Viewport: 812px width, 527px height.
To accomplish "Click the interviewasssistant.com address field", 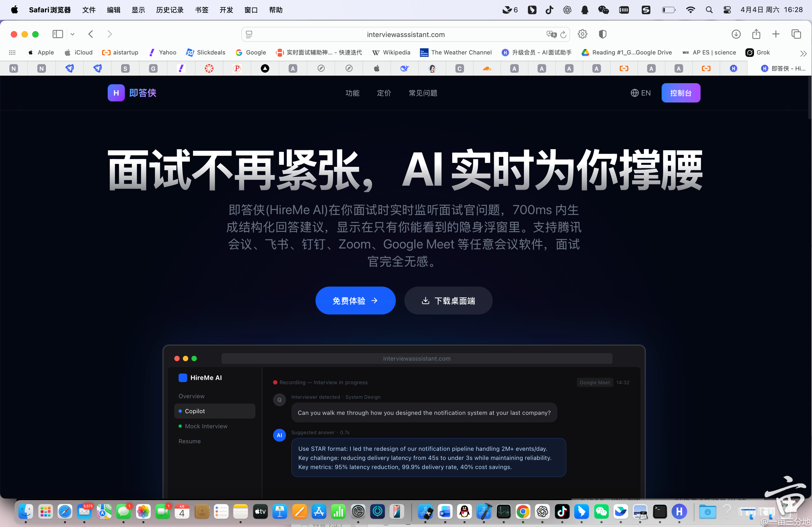I will coord(405,34).
